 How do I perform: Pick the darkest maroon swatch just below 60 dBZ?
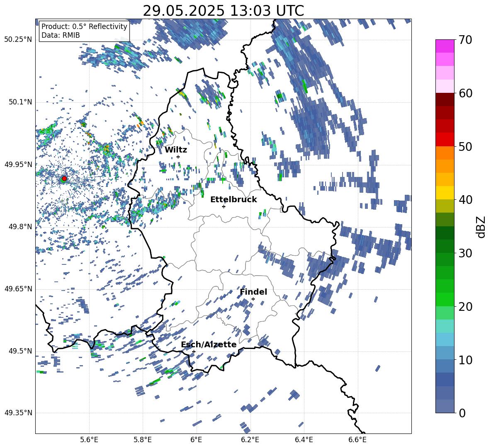445,99
